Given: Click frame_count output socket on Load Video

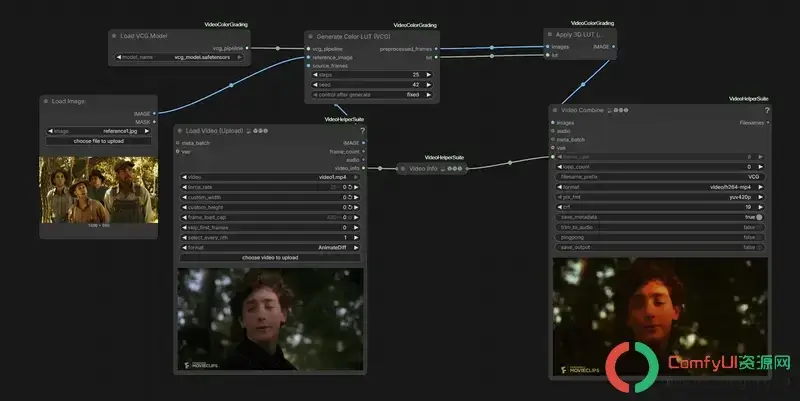Looking at the screenshot, I should 363,152.
